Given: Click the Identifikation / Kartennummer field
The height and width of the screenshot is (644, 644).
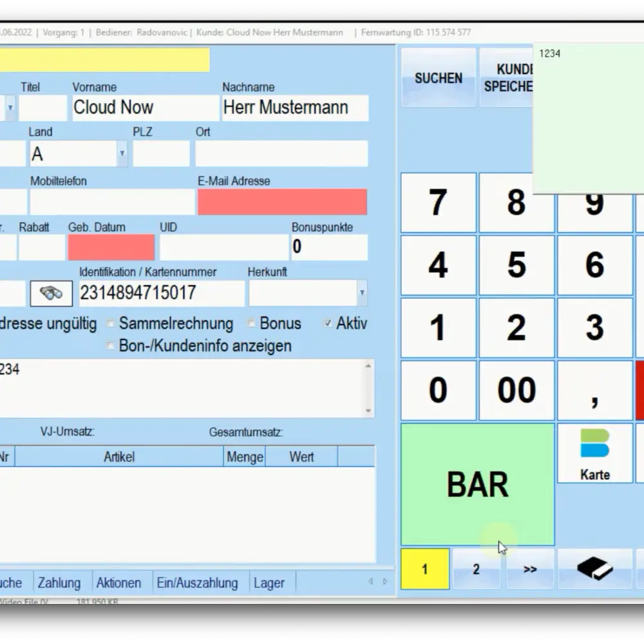Looking at the screenshot, I should click(x=161, y=294).
